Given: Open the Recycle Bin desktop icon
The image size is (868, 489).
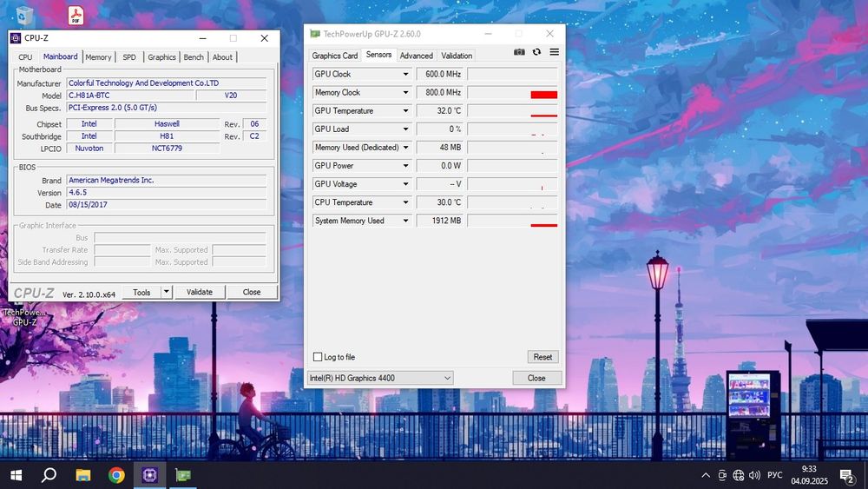Looking at the screenshot, I should pos(24,15).
